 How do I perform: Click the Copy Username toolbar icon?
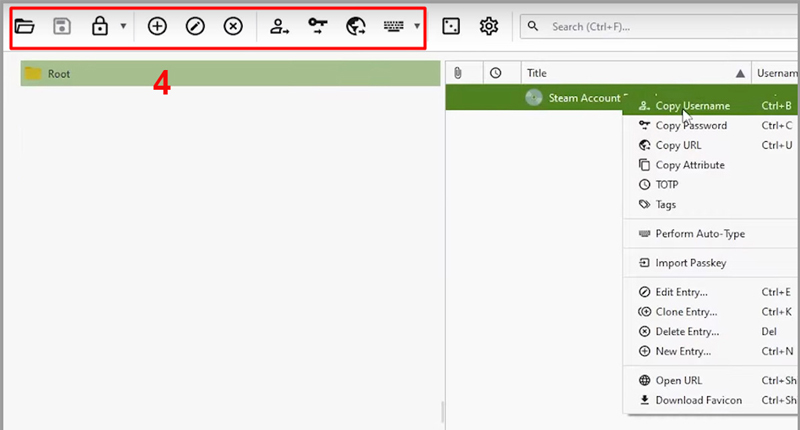coord(281,27)
